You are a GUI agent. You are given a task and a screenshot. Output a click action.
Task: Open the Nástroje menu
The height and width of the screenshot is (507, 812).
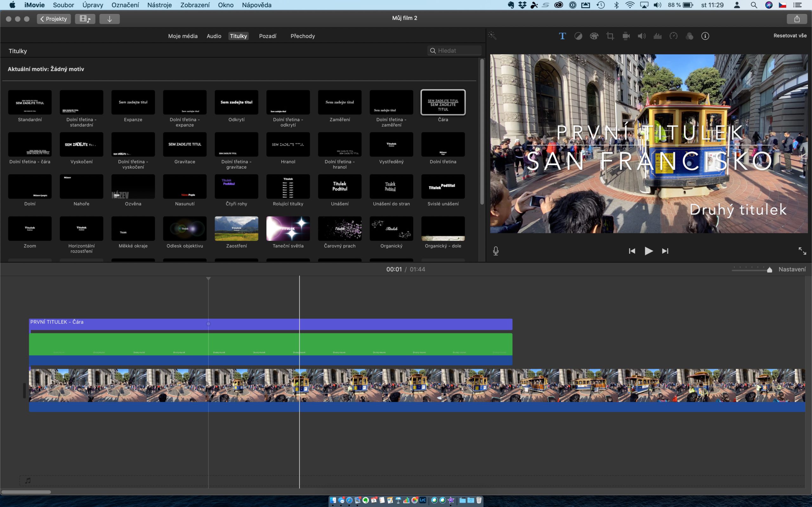[x=159, y=5]
